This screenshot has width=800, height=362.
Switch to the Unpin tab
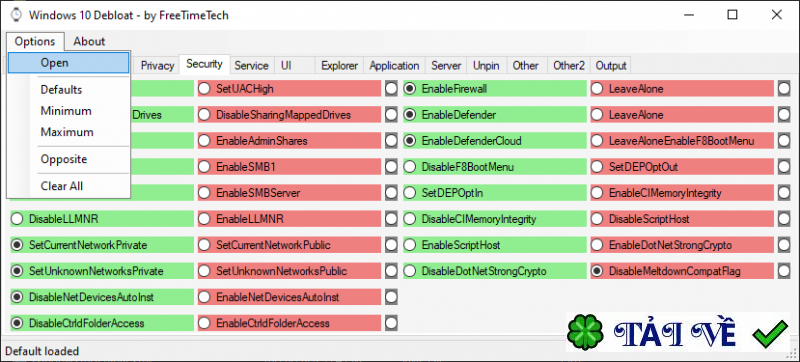[486, 66]
